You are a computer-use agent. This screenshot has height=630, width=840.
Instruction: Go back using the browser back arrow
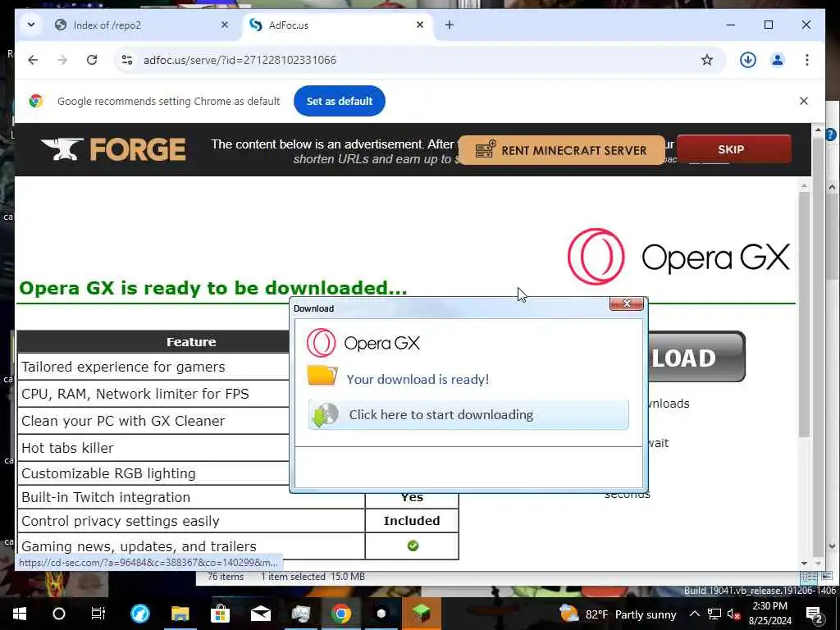pos(33,60)
